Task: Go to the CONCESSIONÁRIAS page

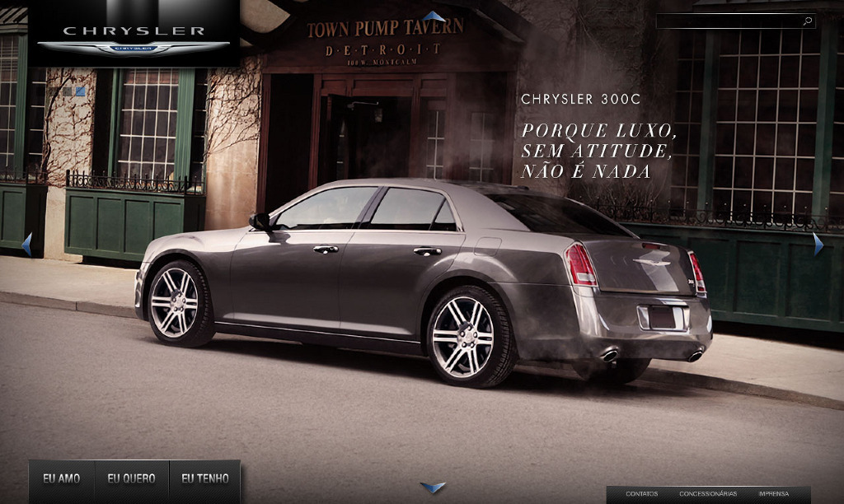Action: click(708, 494)
